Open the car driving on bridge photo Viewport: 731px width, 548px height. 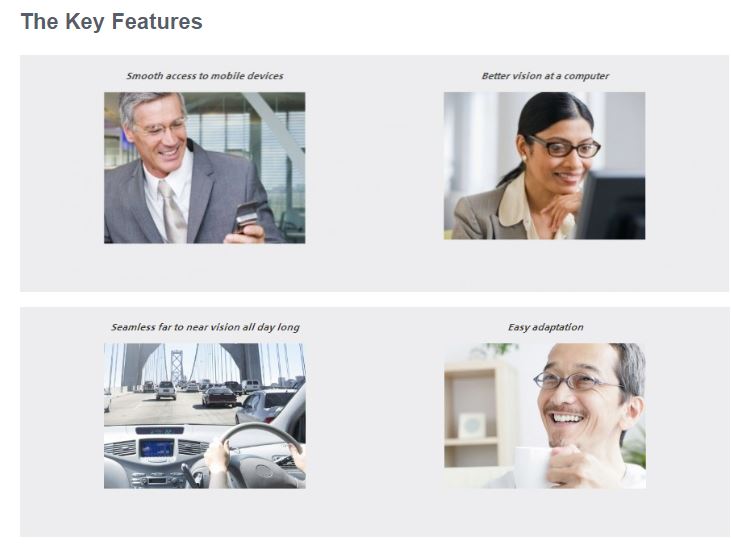[x=205, y=416]
